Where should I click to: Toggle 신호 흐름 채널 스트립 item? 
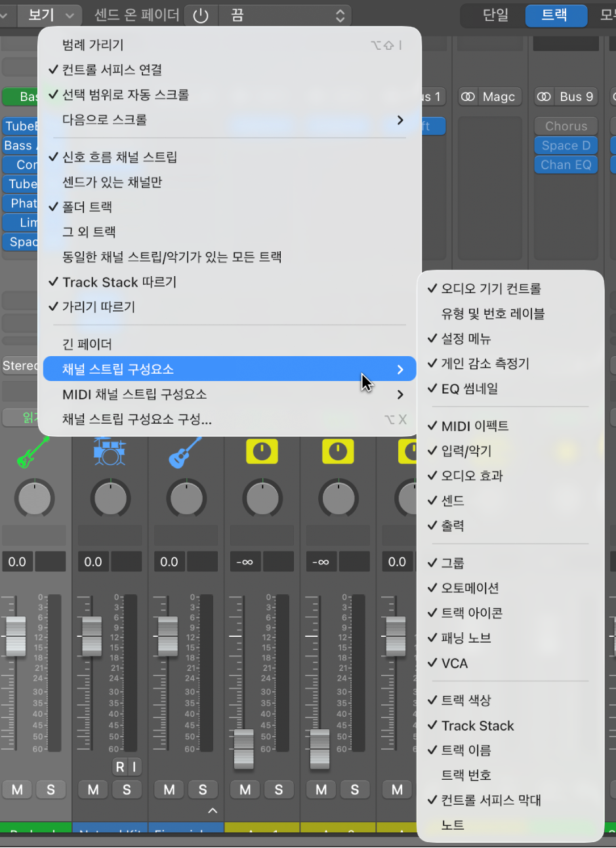230,157
